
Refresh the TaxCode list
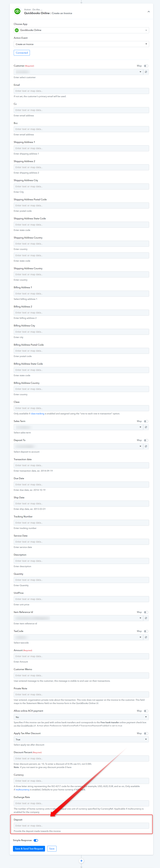click(x=146, y=637)
